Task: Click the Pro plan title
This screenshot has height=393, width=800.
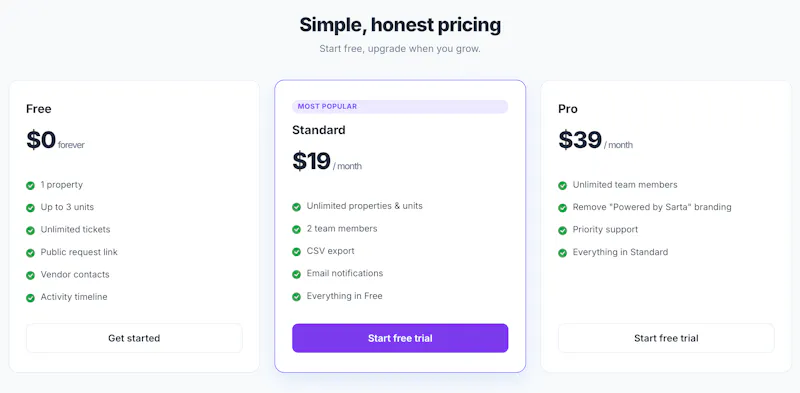Action: [568, 109]
